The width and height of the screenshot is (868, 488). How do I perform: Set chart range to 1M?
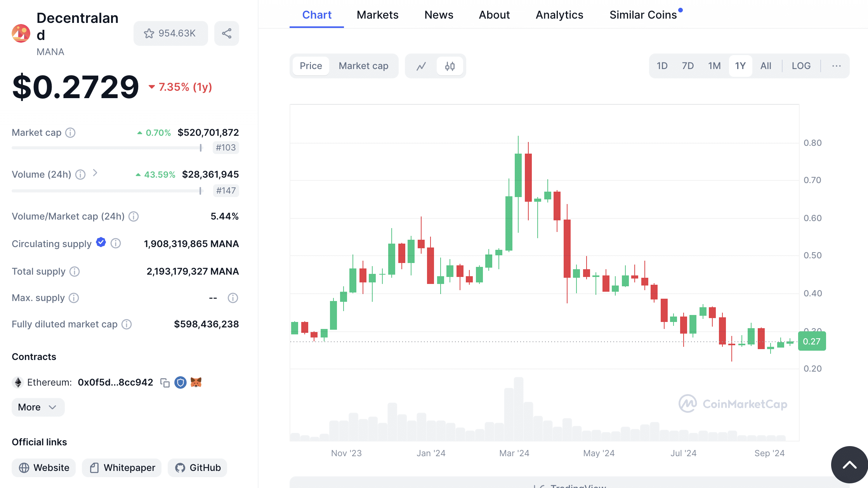point(714,66)
